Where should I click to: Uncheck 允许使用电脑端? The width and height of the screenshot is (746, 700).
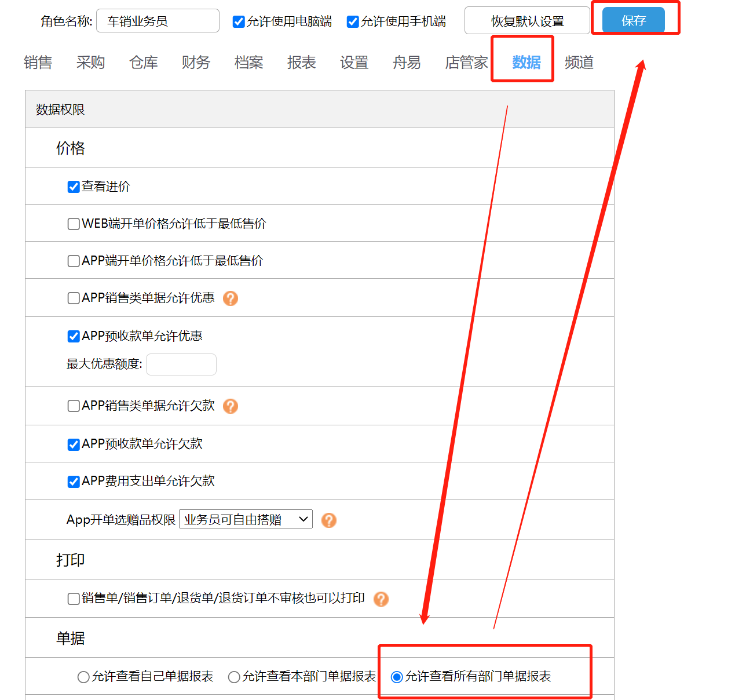point(238,21)
